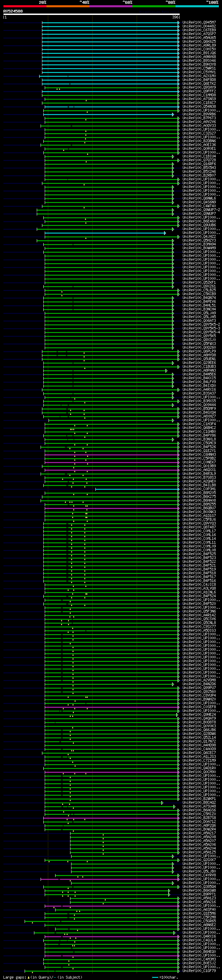Click the UniRef100_B9PPT1 entry
222x980 pixels.
(x=199, y=894)
